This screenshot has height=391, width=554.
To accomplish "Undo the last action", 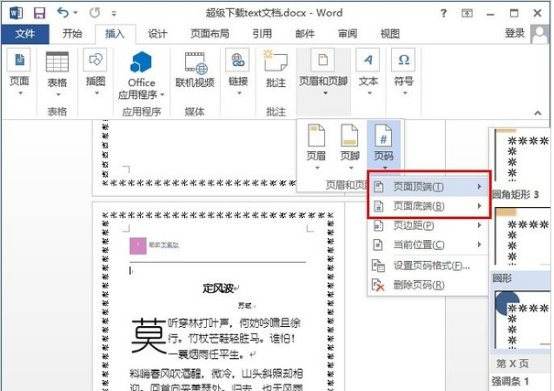I will point(63,13).
